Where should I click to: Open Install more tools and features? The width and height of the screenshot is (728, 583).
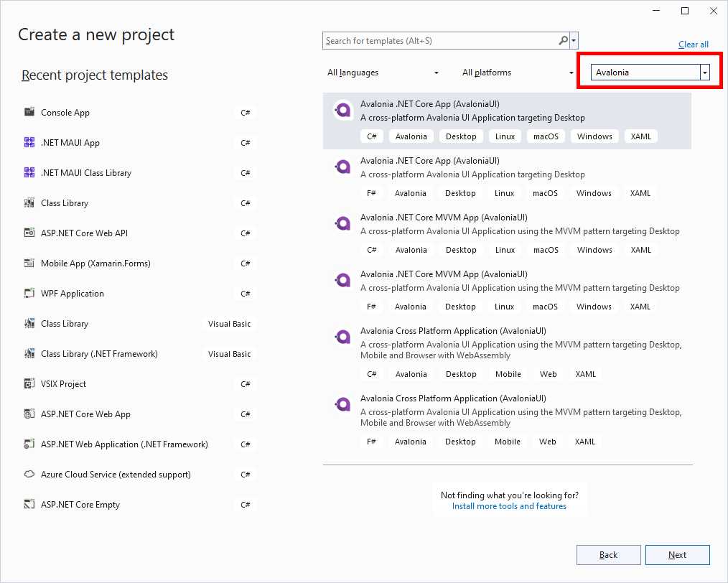pos(510,506)
